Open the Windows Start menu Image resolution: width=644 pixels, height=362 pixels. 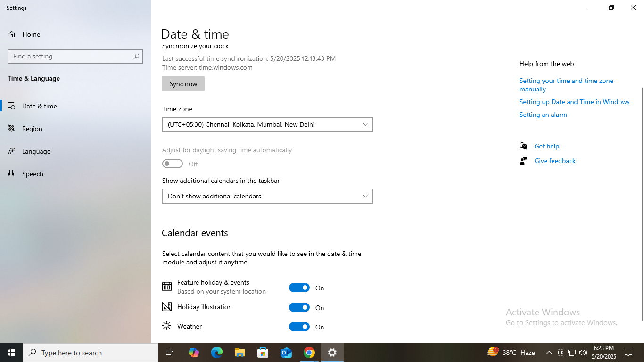point(11,353)
